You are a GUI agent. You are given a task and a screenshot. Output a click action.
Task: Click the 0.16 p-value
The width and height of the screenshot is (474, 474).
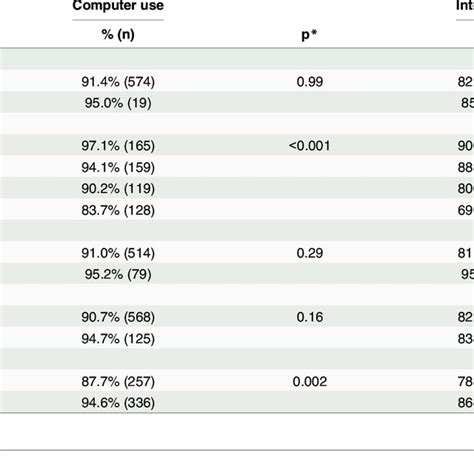310,317
